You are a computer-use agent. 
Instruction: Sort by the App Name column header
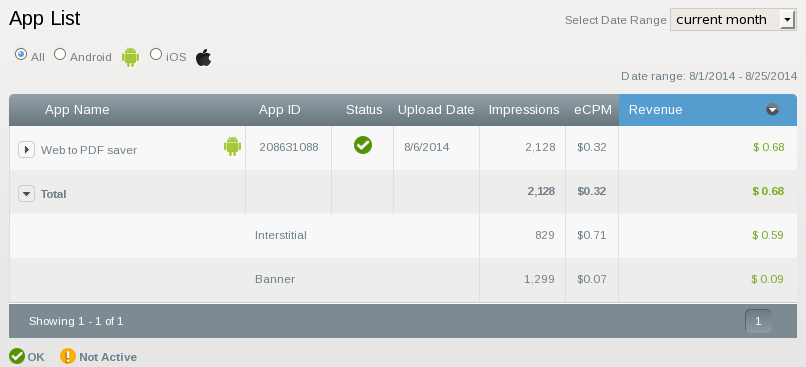coord(77,109)
